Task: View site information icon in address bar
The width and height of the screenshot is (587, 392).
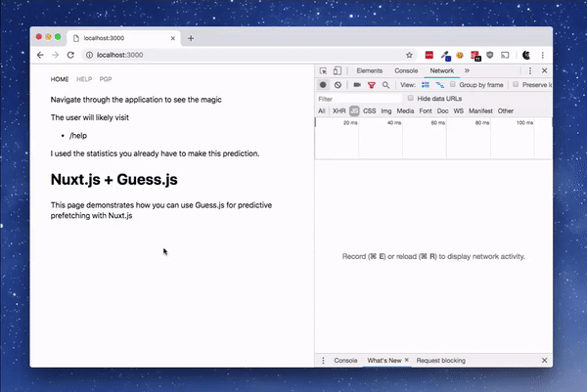Action: [89, 55]
